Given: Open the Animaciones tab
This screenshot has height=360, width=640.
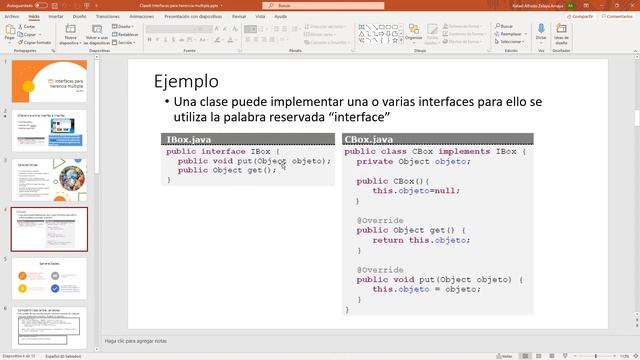Looking at the screenshot, I should coord(142,16).
